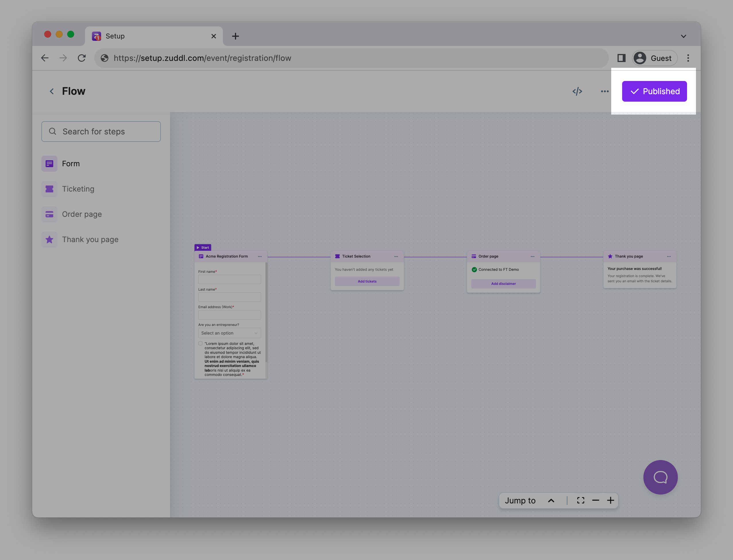Screen dimensions: 733x560
Task: Select Order page in the steps list
Action: point(82,214)
